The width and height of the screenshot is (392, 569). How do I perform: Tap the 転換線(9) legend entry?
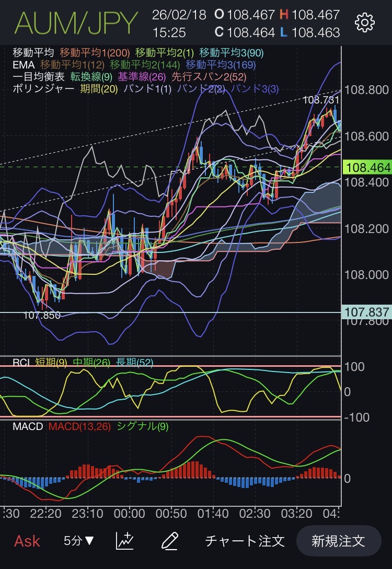[x=91, y=77]
